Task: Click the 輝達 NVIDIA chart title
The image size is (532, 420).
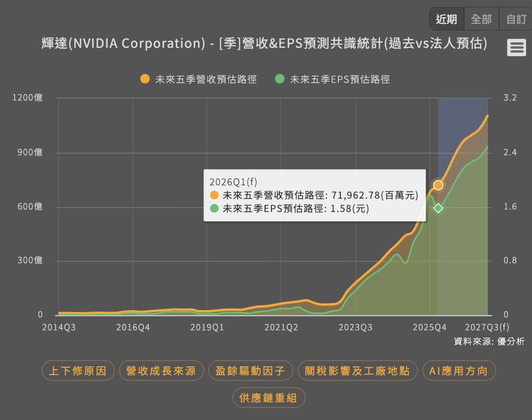Action: [265, 44]
